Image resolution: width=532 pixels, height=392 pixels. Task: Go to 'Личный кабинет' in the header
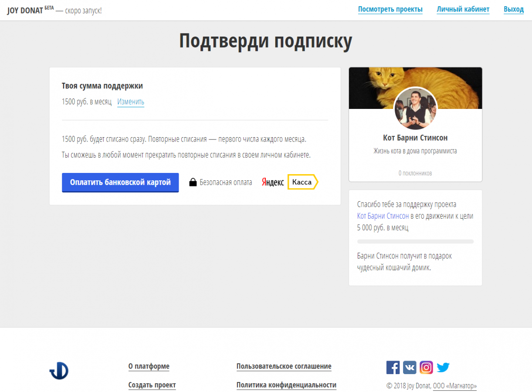click(463, 10)
